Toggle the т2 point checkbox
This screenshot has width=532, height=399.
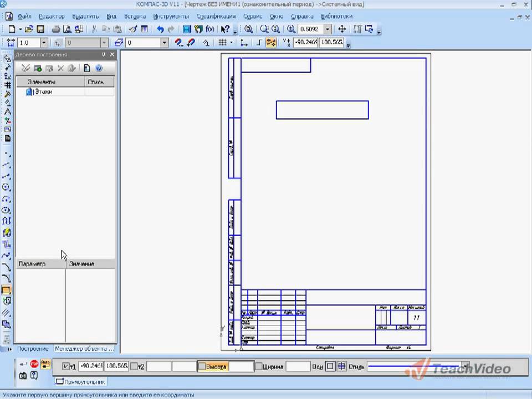point(134,367)
